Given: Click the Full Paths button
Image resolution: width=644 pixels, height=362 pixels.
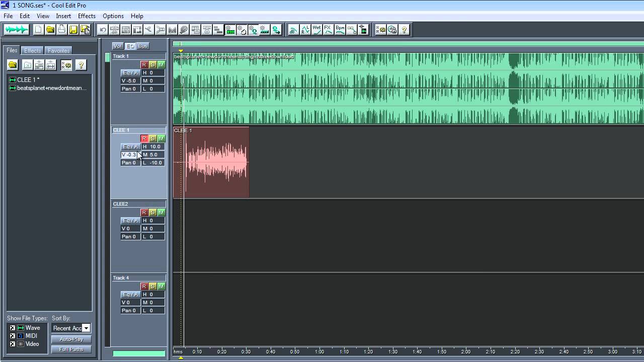Looking at the screenshot, I should point(71,349).
